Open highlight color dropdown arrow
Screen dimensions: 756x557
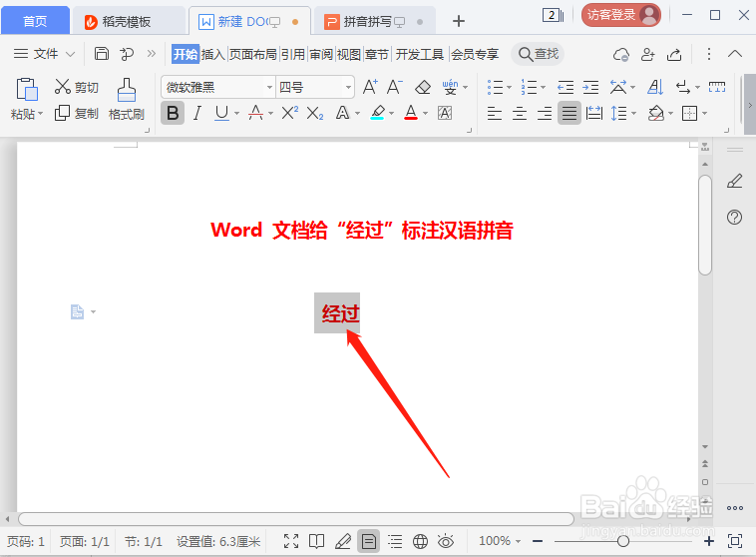click(x=391, y=114)
